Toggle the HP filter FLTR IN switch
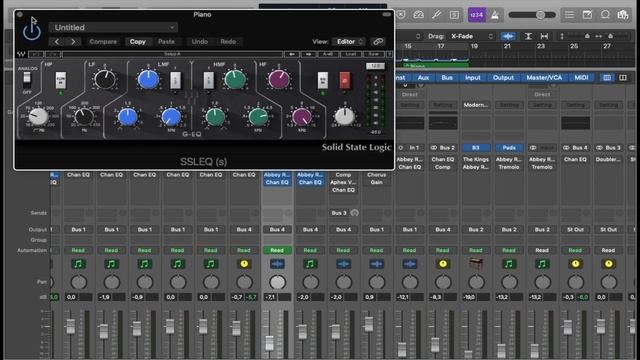Screen dimensions: 640x360 (60, 80)
